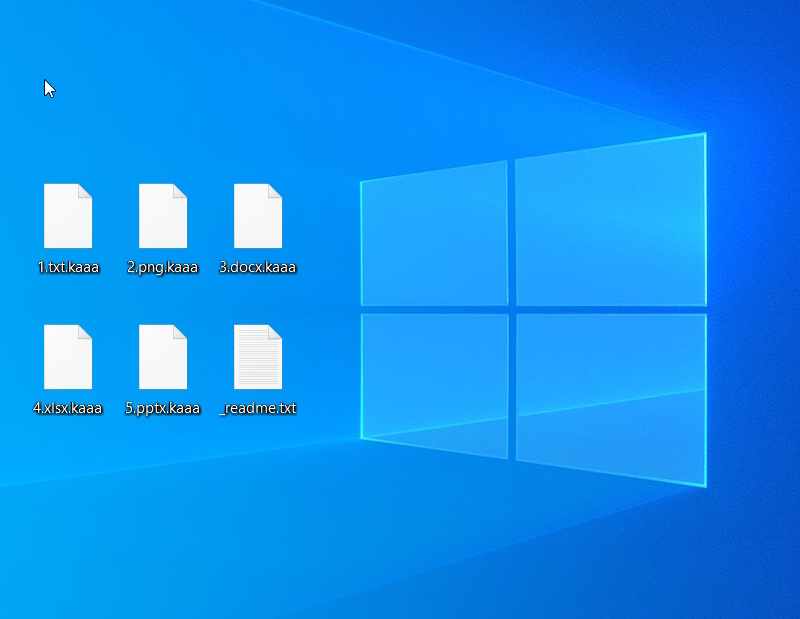Click the "3.docx.kaaa" filename text
This screenshot has width=800, height=619.
point(258,267)
